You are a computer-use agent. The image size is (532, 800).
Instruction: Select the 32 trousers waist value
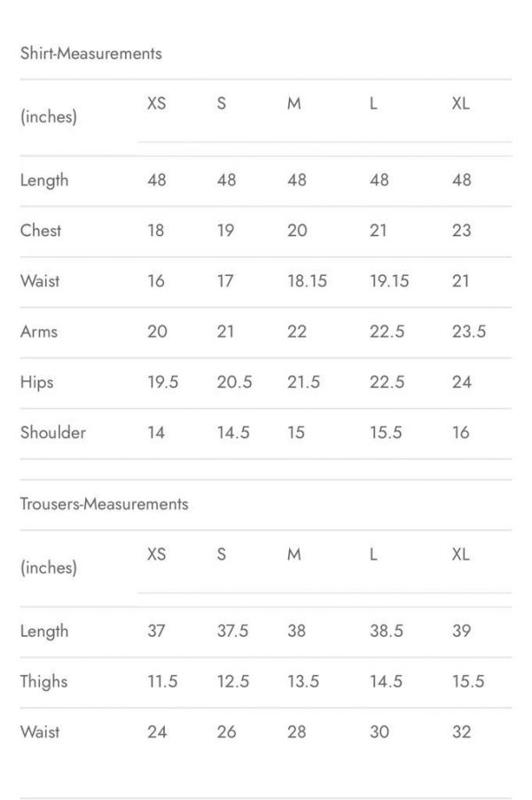[x=461, y=732]
